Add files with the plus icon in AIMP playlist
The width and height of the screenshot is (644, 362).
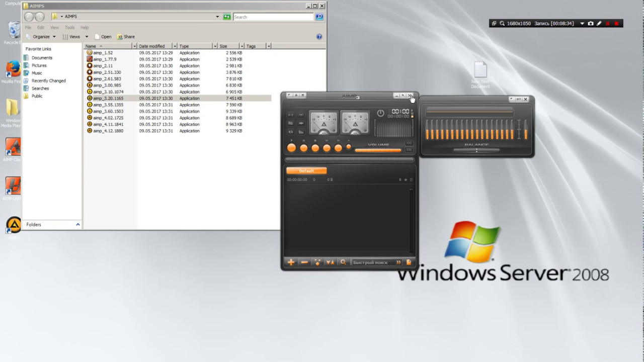pos(291,262)
